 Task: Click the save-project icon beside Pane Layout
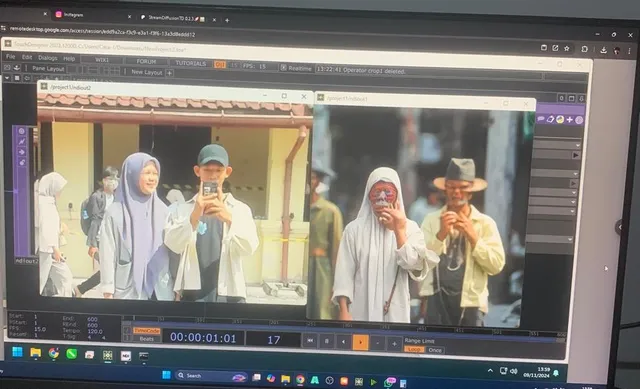click(17, 68)
